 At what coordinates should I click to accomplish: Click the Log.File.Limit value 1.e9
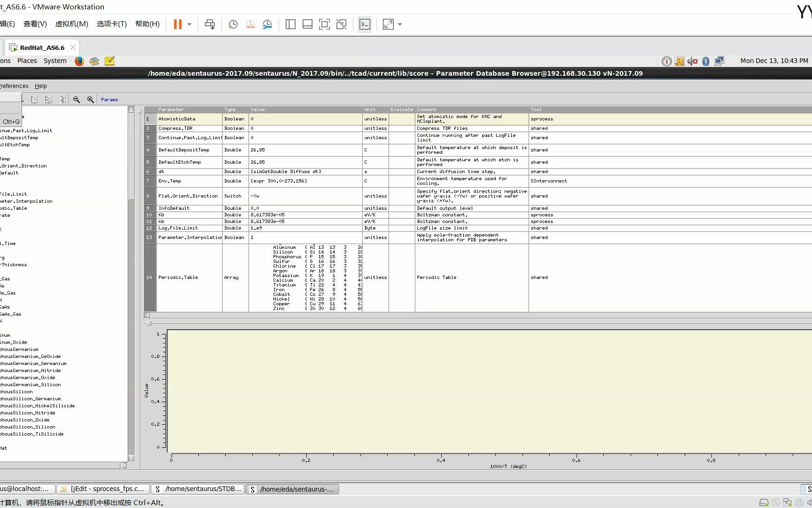point(305,228)
